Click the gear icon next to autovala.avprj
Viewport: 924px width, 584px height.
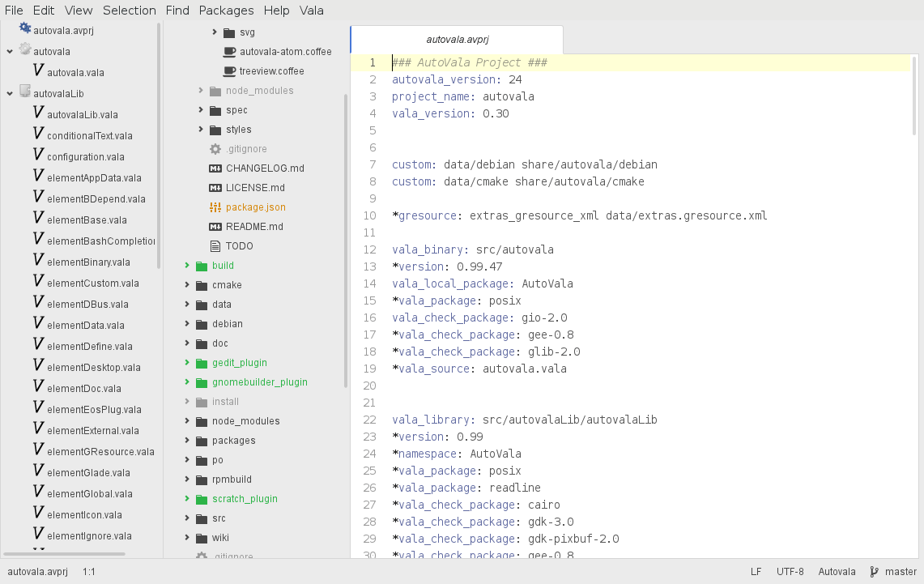pos(24,29)
